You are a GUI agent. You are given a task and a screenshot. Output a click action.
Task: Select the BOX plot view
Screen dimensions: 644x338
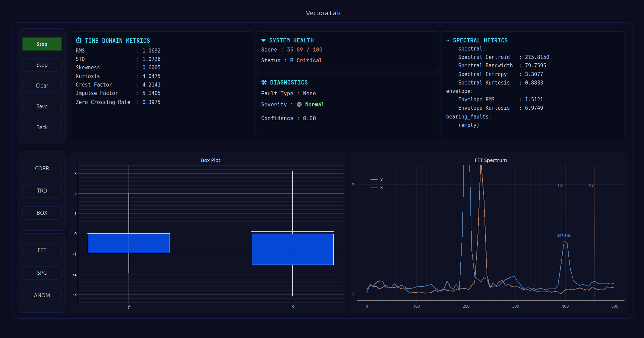tap(42, 213)
